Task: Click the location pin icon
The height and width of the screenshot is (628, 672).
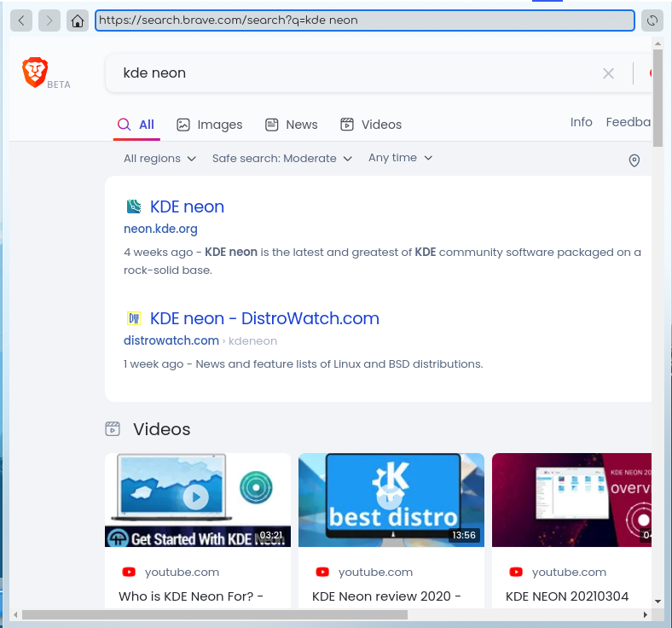Action: (x=634, y=160)
